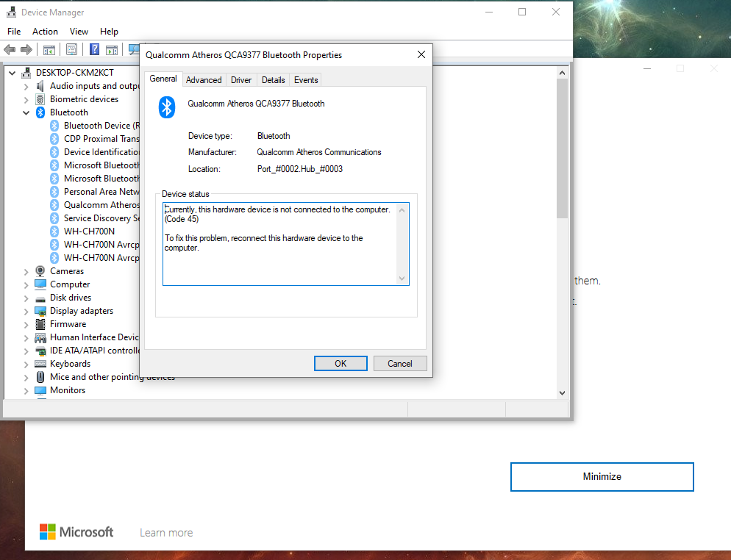The image size is (731, 560).
Task: Cancel the Bluetooth Properties dialog
Action: pyautogui.click(x=400, y=363)
